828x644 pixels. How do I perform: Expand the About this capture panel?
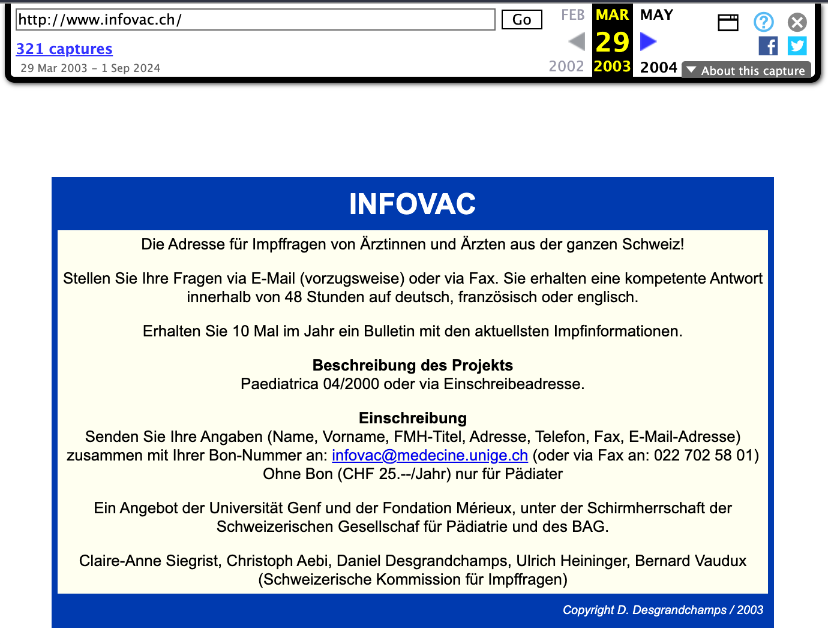746,70
